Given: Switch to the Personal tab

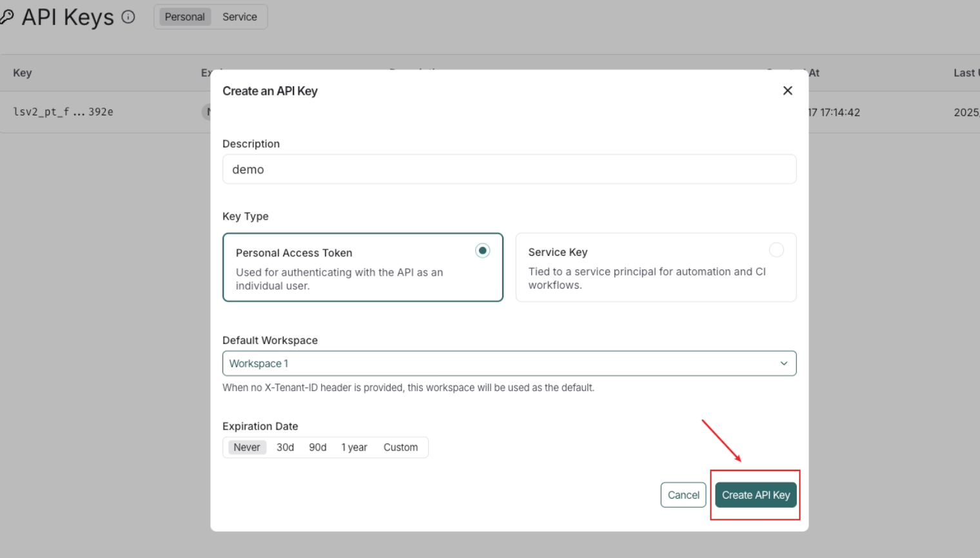Looking at the screenshot, I should point(184,17).
